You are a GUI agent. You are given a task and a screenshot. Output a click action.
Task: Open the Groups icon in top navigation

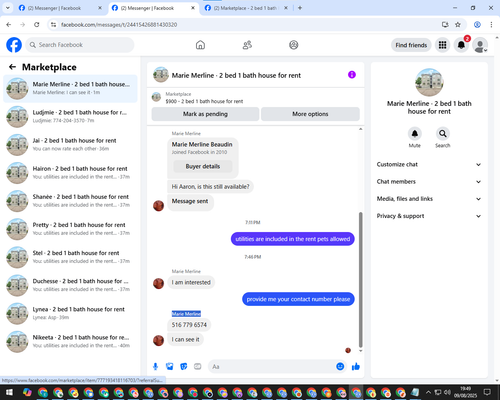(x=294, y=45)
